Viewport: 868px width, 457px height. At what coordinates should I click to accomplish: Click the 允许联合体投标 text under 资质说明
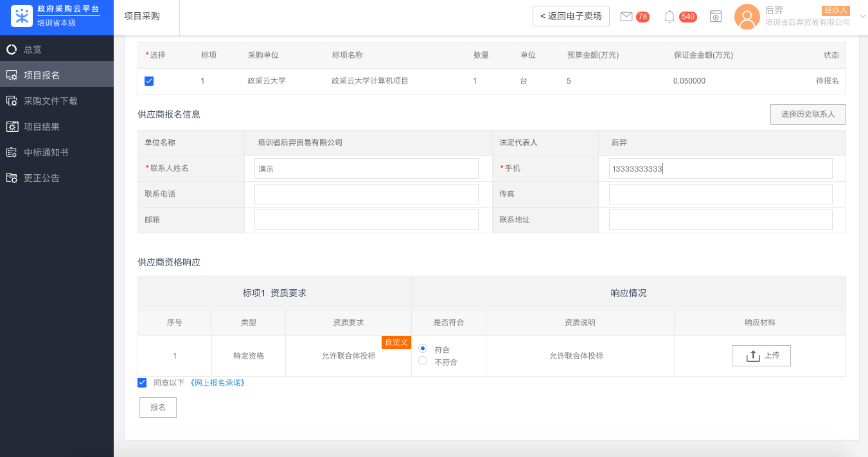(x=576, y=355)
